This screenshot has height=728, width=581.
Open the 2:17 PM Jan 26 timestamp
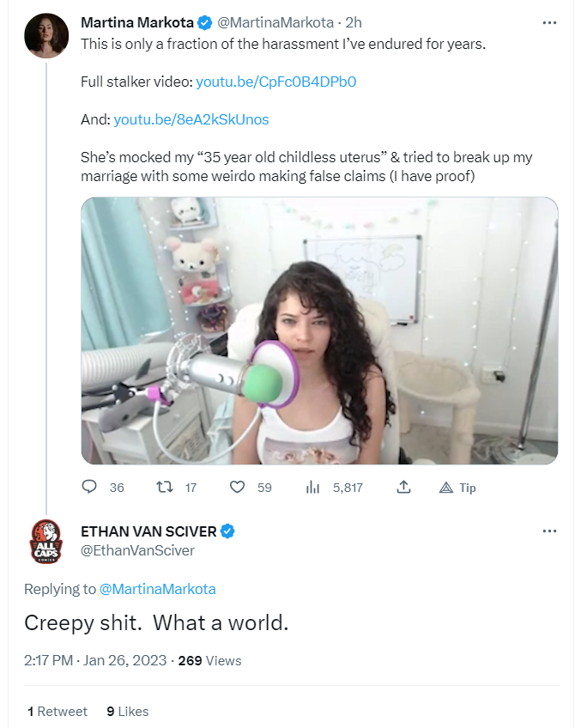[x=95, y=660]
